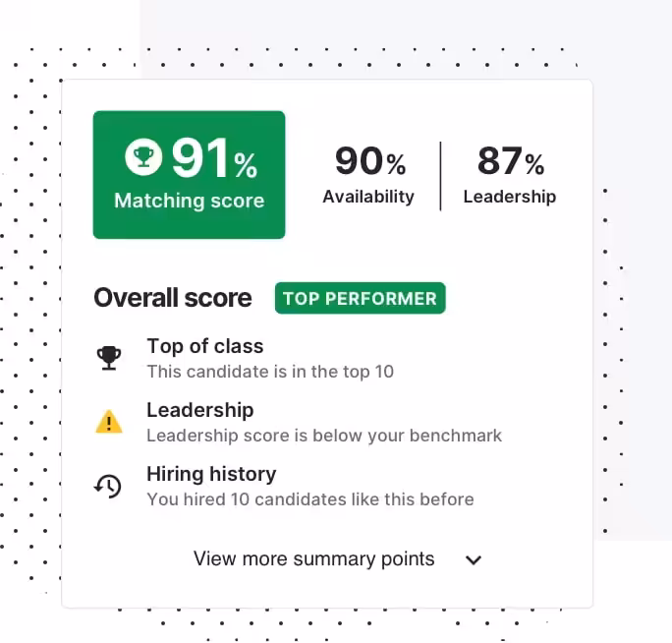The width and height of the screenshot is (672, 643).
Task: Click the 87% Leadership value
Action: [511, 161]
